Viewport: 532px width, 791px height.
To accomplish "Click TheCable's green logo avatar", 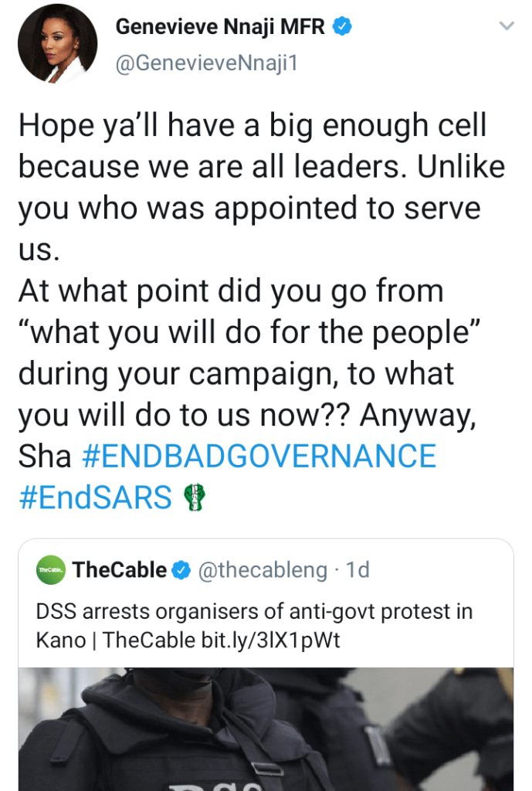I will pyautogui.click(x=51, y=572).
